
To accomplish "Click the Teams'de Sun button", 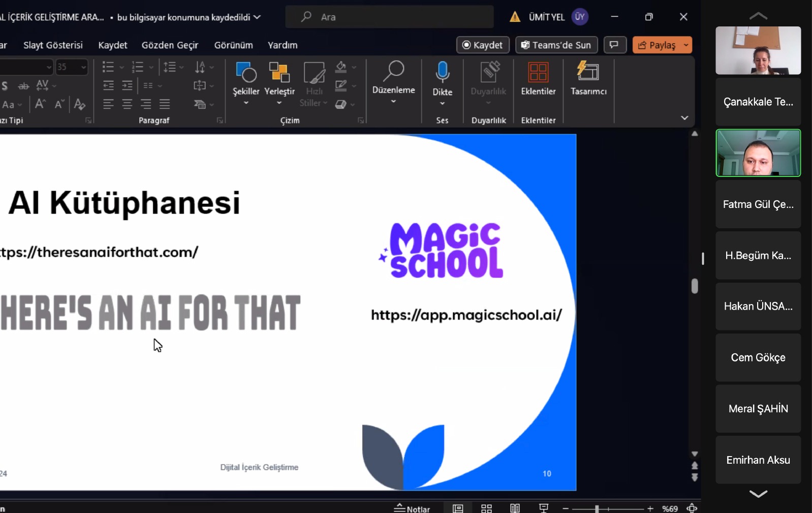I will click(x=556, y=45).
